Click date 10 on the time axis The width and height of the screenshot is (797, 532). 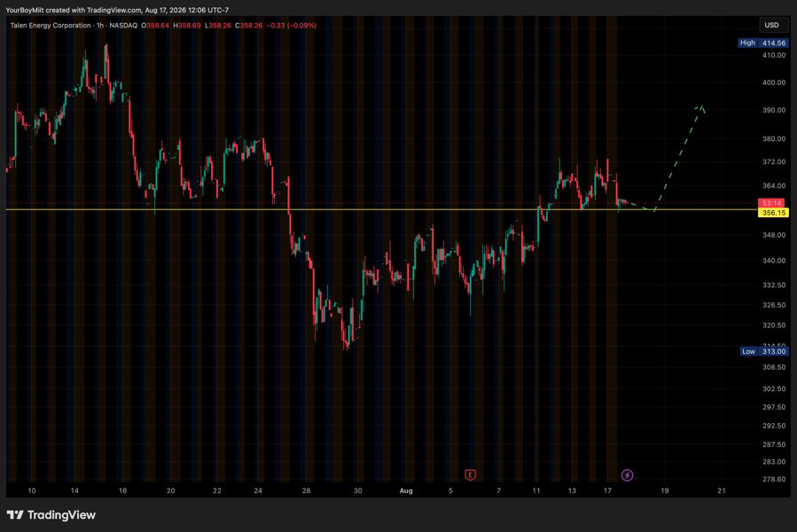coord(32,491)
